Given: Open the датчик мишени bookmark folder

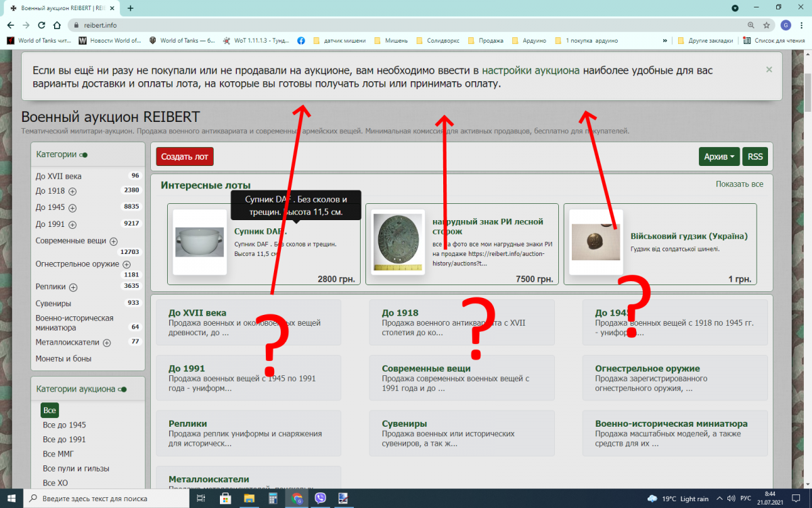Looking at the screenshot, I should [x=340, y=41].
